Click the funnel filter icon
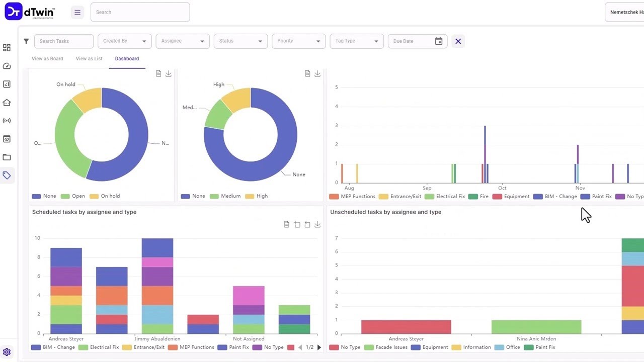The width and height of the screenshot is (644, 362). (26, 41)
